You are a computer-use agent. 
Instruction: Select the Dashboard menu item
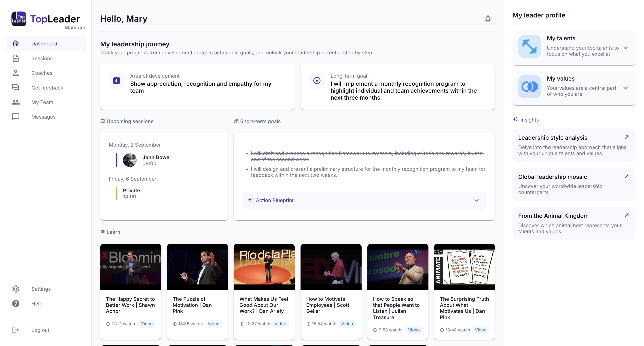[44, 43]
